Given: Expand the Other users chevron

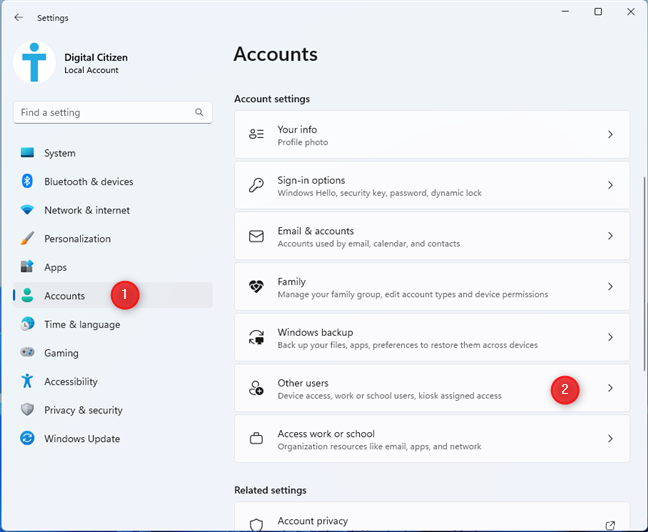Looking at the screenshot, I should (610, 388).
